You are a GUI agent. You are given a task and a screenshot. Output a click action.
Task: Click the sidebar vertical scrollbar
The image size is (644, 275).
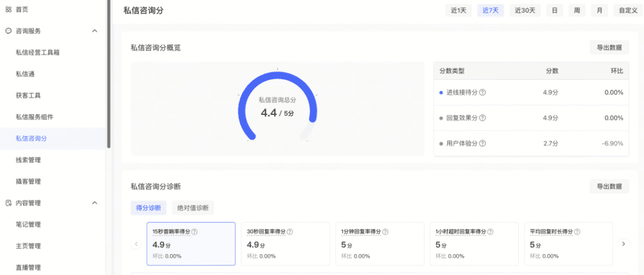click(108, 73)
